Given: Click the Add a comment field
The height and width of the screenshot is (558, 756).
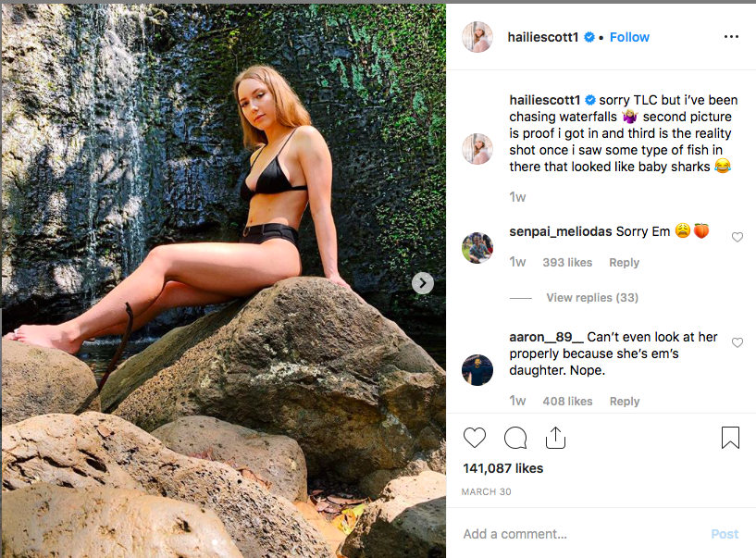Looking at the screenshot, I should 574,534.
